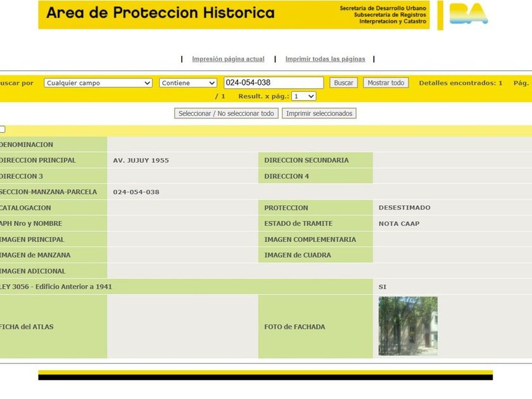Expand the results per page dropdown
The image size is (532, 399).
pyautogui.click(x=303, y=96)
